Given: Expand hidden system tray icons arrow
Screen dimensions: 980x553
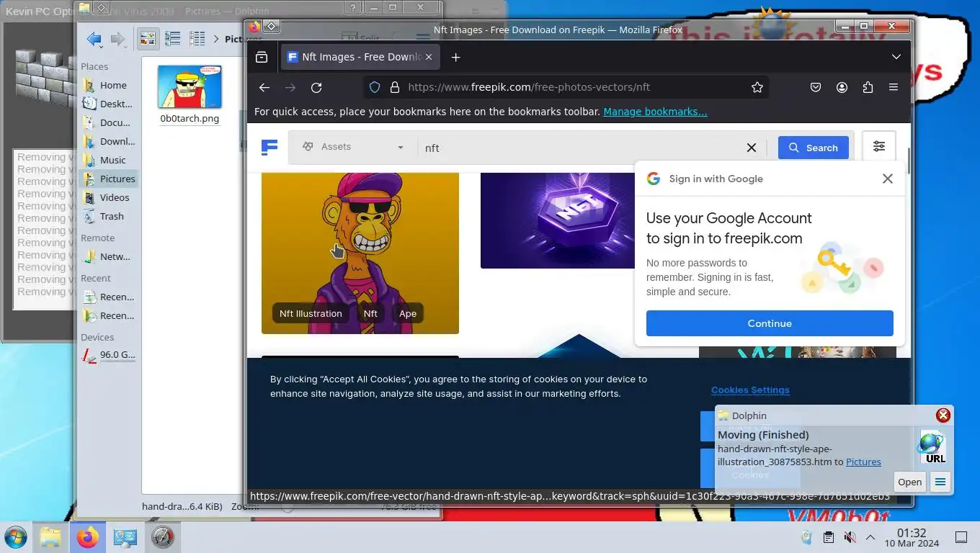Looking at the screenshot, I should (x=870, y=537).
